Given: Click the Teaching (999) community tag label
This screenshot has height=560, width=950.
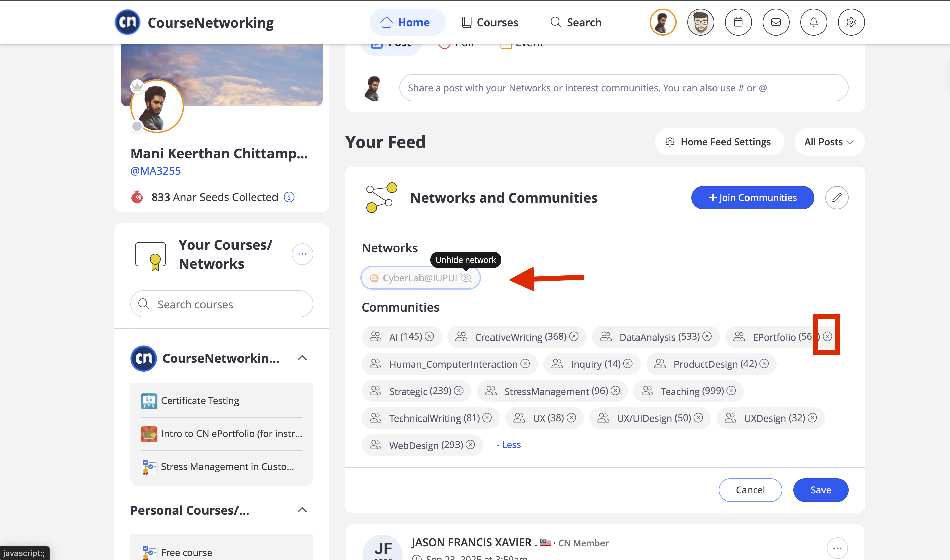Looking at the screenshot, I should pyautogui.click(x=693, y=391).
